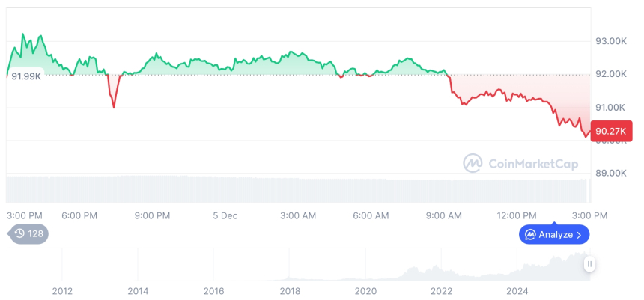The width and height of the screenshot is (644, 300).
Task: Click the clock icon on the 128 badge
Action: 19,233
